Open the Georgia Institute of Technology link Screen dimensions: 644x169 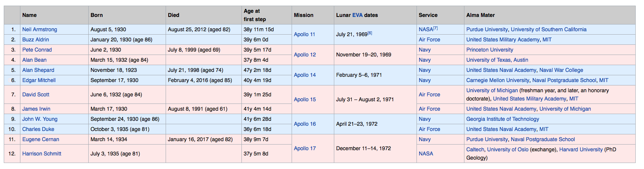503,119
